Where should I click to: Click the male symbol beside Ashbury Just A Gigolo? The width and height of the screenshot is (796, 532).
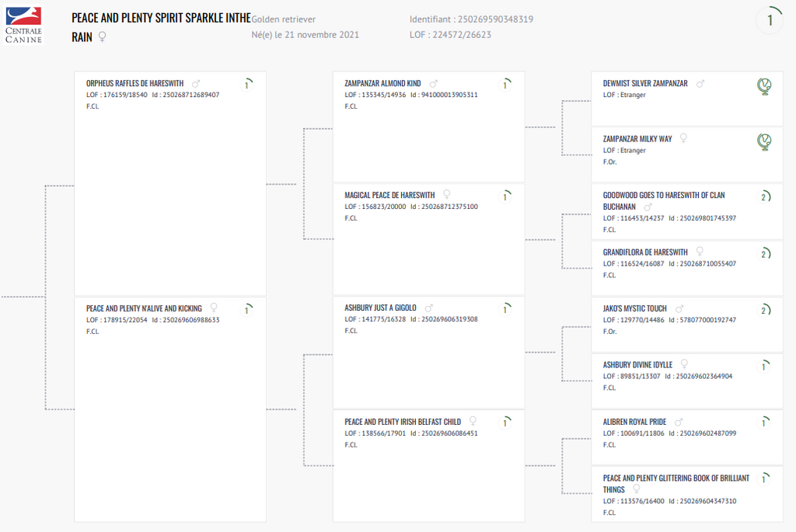point(429,308)
